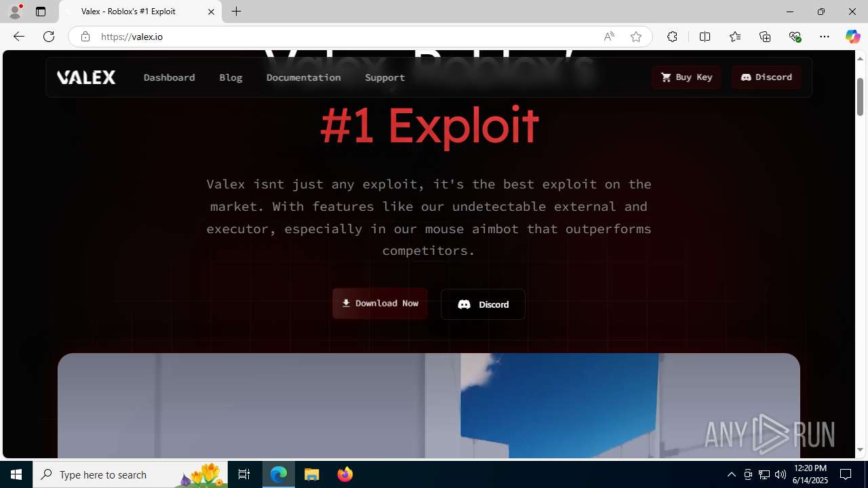
Task: Open the Copilot sidebar
Action: pyautogui.click(x=852, y=37)
